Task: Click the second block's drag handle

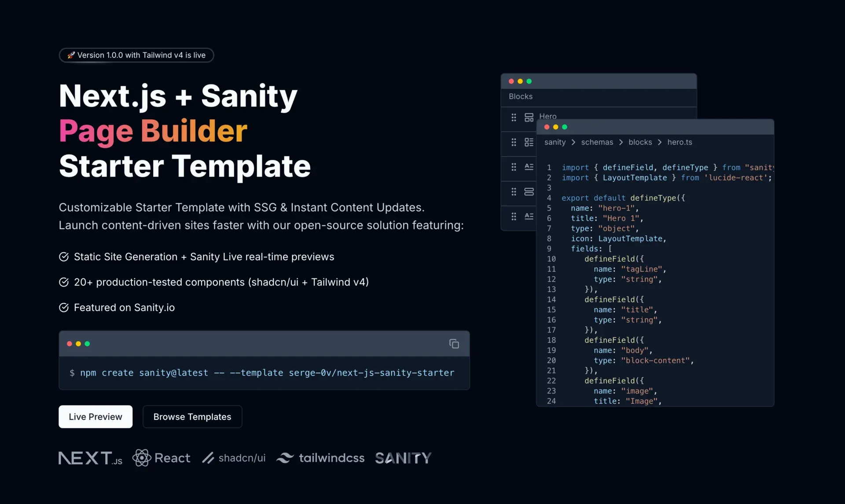Action: 514,142
